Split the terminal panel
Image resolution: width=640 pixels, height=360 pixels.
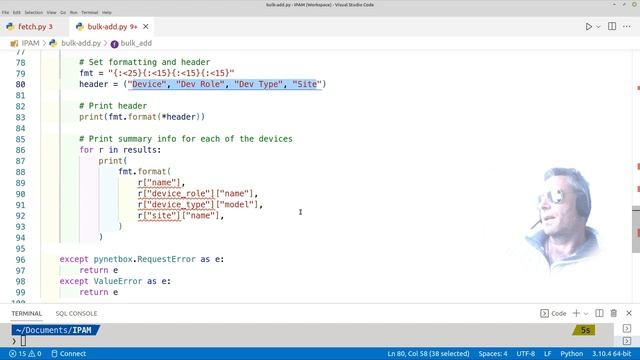[x=599, y=313]
